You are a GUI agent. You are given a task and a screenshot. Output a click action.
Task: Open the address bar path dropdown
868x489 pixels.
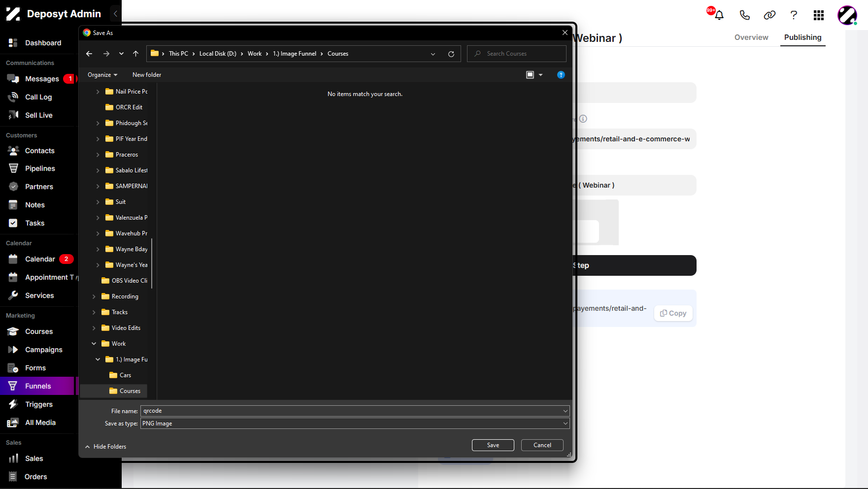point(433,54)
